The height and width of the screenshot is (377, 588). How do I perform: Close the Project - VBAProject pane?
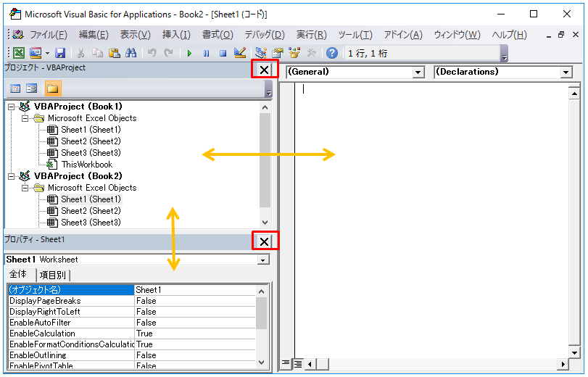[x=265, y=70]
